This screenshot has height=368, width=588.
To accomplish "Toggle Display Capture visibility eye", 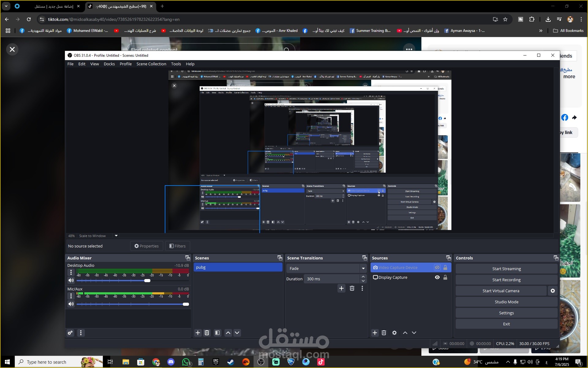I will tap(437, 277).
